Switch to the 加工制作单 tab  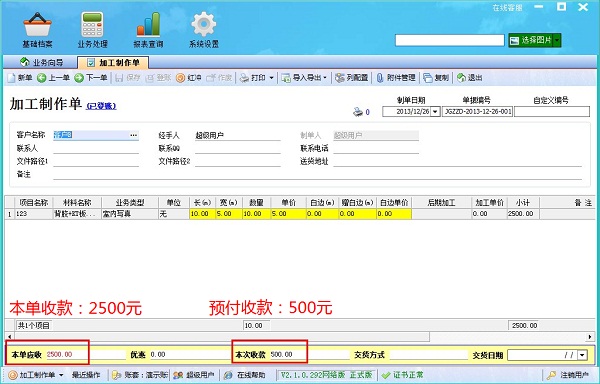(x=113, y=62)
